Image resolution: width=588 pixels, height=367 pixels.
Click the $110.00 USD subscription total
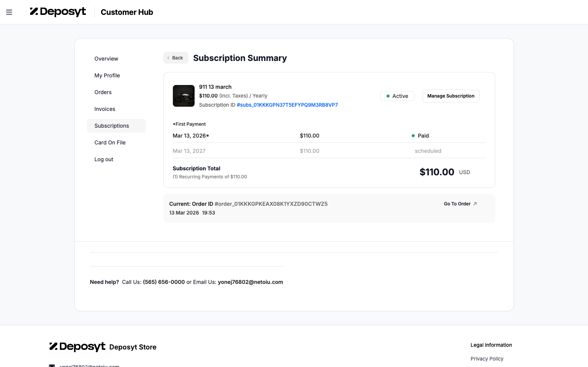pos(445,172)
